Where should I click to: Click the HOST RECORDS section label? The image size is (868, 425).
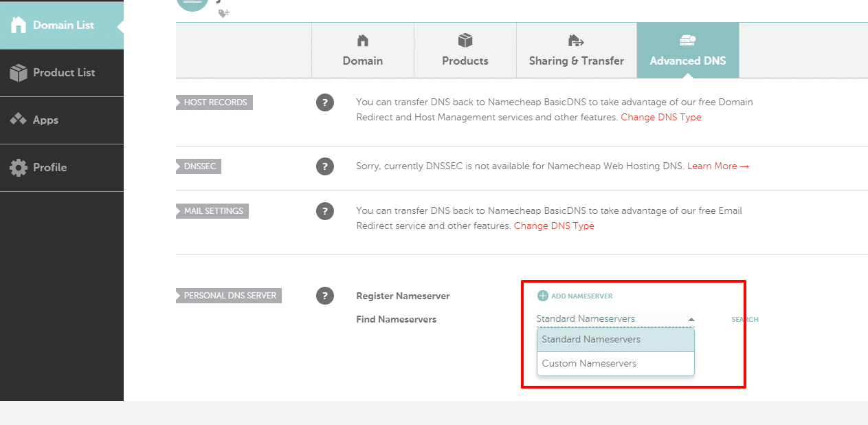click(x=215, y=102)
